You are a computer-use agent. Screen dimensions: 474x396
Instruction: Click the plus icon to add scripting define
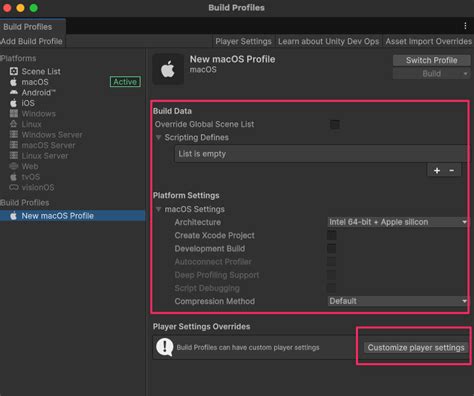coord(437,170)
